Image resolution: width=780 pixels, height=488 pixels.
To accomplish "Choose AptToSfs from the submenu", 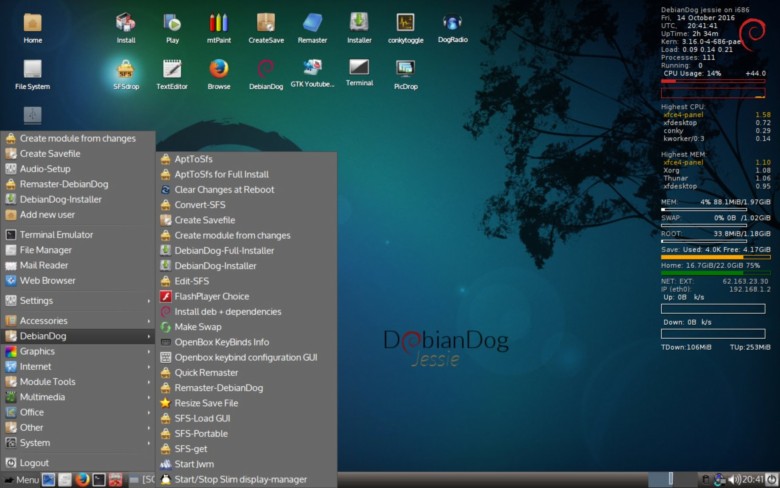I will click(247, 159).
